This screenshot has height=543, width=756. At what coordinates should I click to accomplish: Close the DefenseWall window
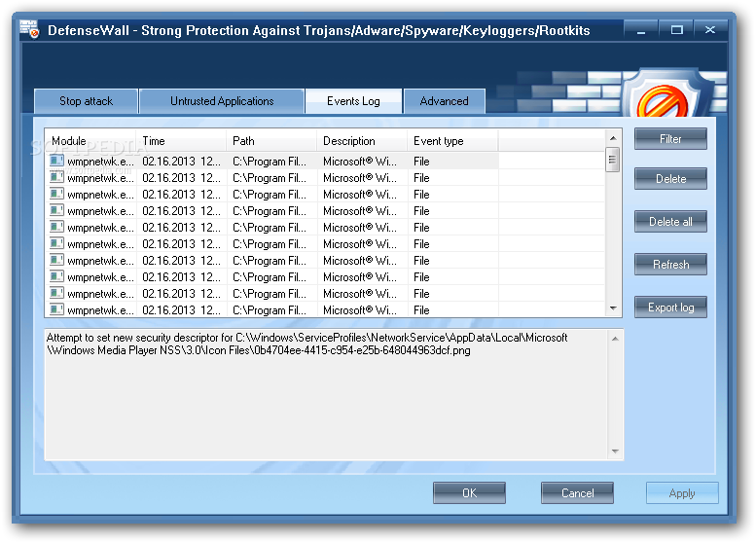point(709,30)
